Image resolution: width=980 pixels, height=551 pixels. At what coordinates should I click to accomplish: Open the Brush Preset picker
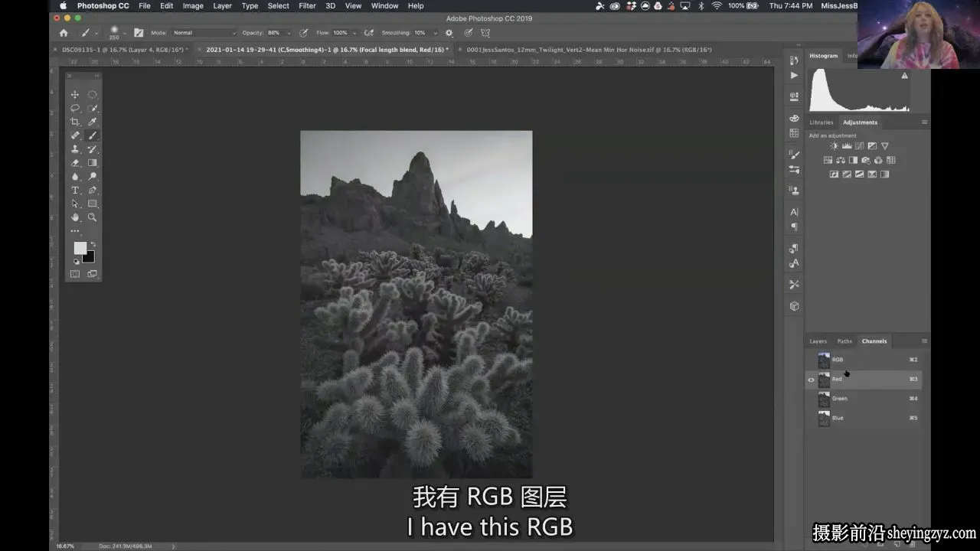pos(117,33)
